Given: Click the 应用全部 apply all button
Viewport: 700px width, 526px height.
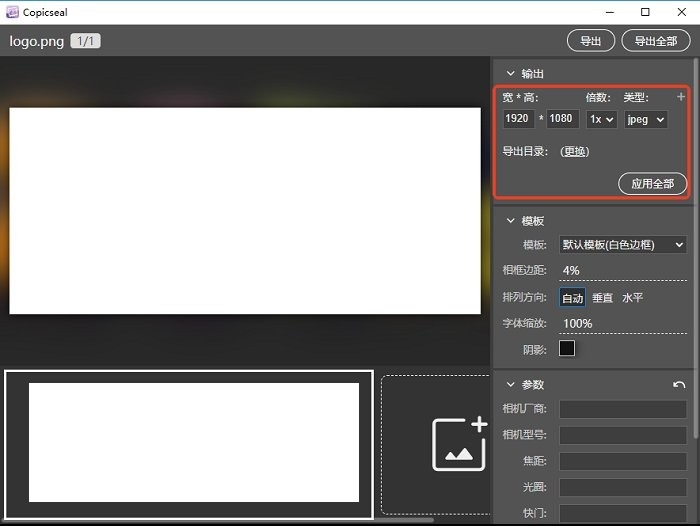Looking at the screenshot, I should [652, 184].
